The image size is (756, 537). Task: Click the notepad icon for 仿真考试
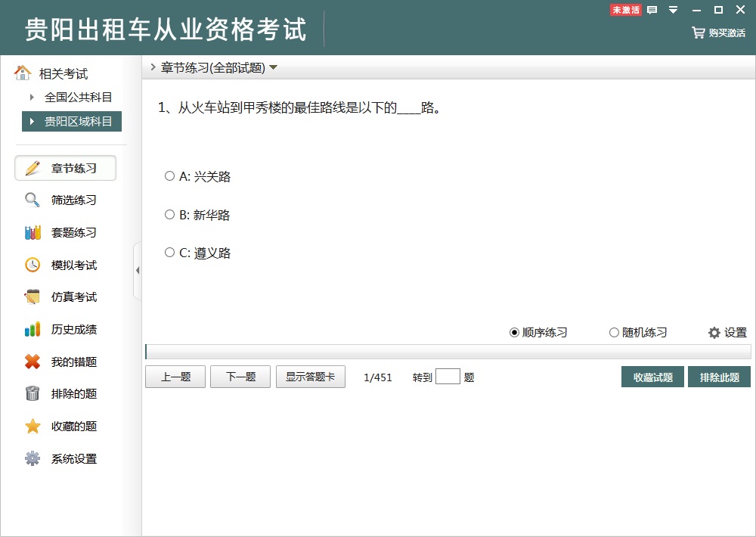click(x=33, y=296)
